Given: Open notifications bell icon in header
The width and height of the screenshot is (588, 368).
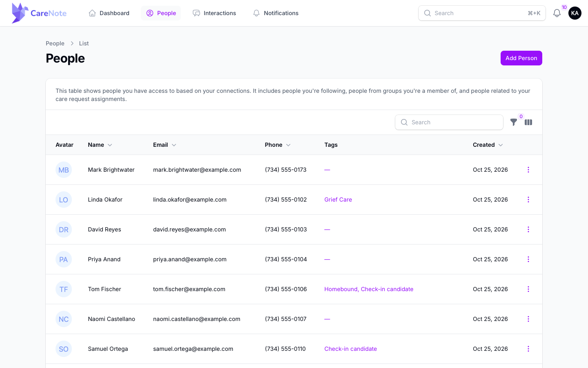Looking at the screenshot, I should [x=557, y=13].
